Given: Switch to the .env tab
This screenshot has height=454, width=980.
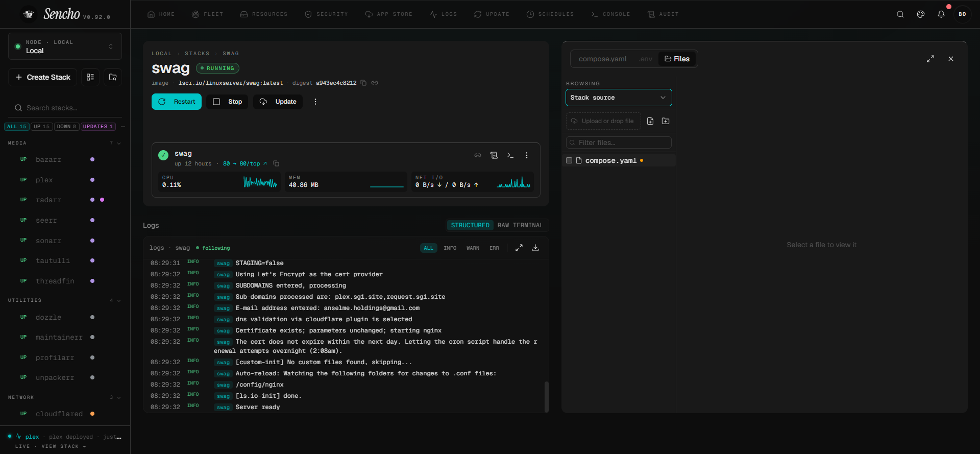Looking at the screenshot, I should 646,59.
